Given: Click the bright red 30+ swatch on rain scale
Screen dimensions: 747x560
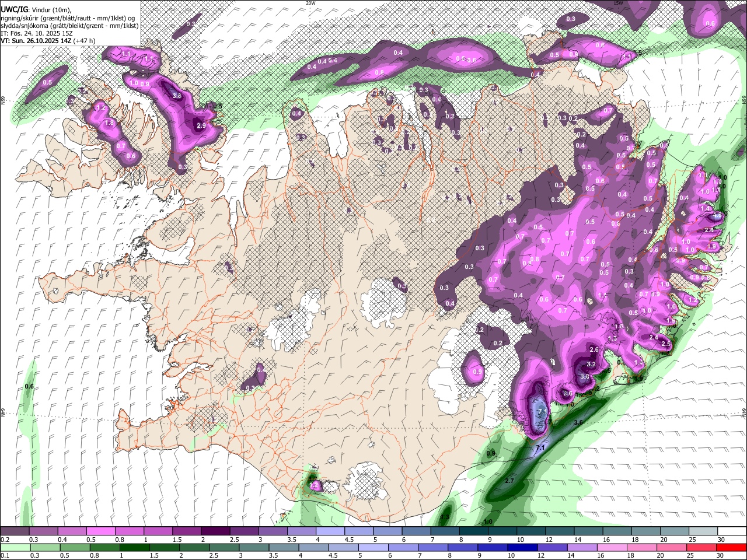Looking at the screenshot, I should click(732, 547).
